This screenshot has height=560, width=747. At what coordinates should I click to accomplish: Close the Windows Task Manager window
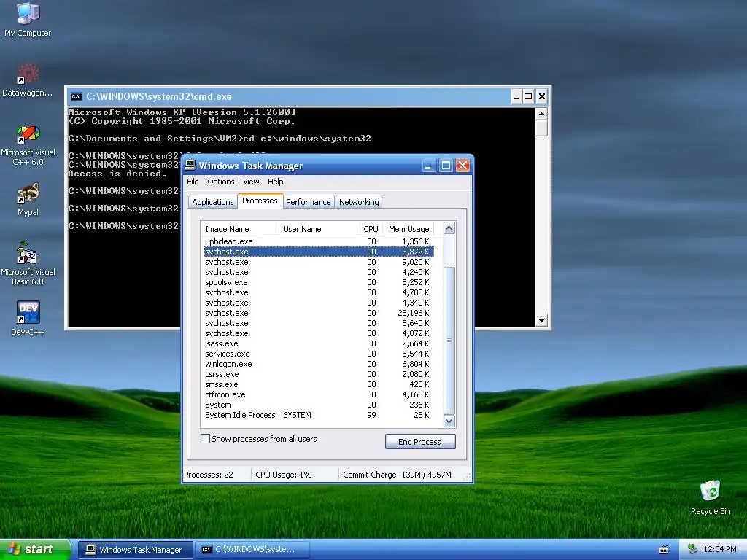coord(462,166)
